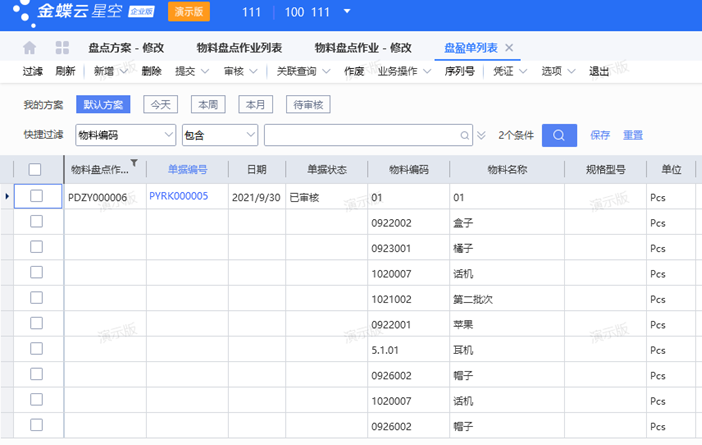702x445 pixels.
Task: Switch to 盘点方案 - 修改 tab
Action: pyautogui.click(x=126, y=48)
